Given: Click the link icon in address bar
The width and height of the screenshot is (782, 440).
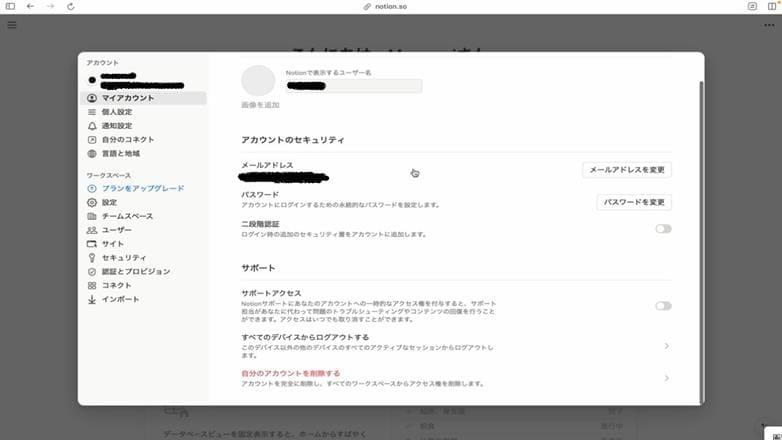Looking at the screenshot, I should pos(367,6).
